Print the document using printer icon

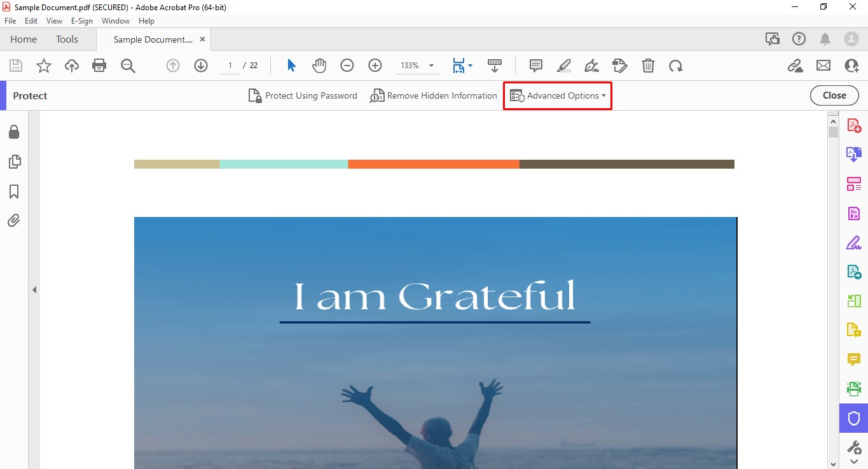pos(99,66)
